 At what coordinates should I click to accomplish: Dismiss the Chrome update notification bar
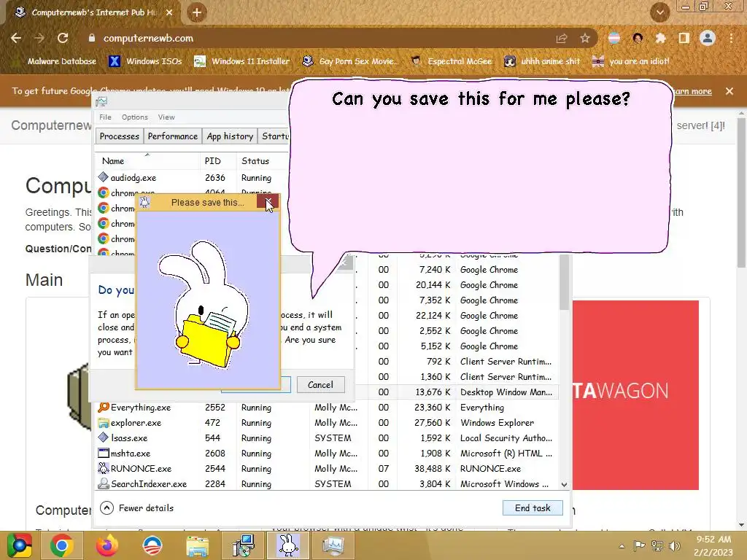[x=729, y=91]
